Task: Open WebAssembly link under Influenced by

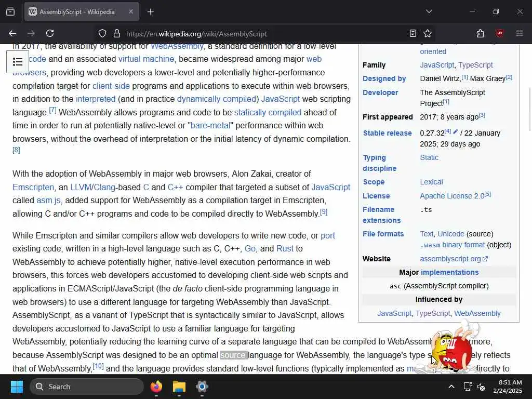Action: tap(477, 313)
